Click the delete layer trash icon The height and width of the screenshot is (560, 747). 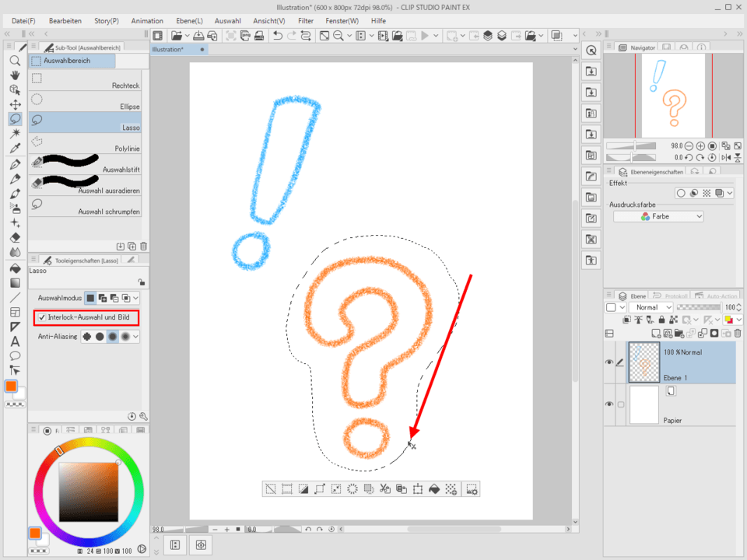(x=738, y=333)
